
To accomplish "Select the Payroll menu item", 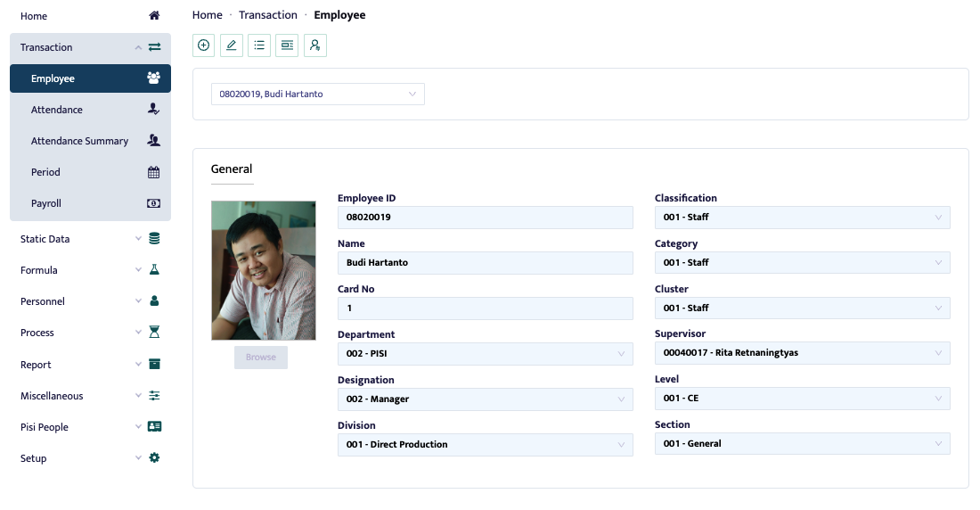I will click(46, 203).
